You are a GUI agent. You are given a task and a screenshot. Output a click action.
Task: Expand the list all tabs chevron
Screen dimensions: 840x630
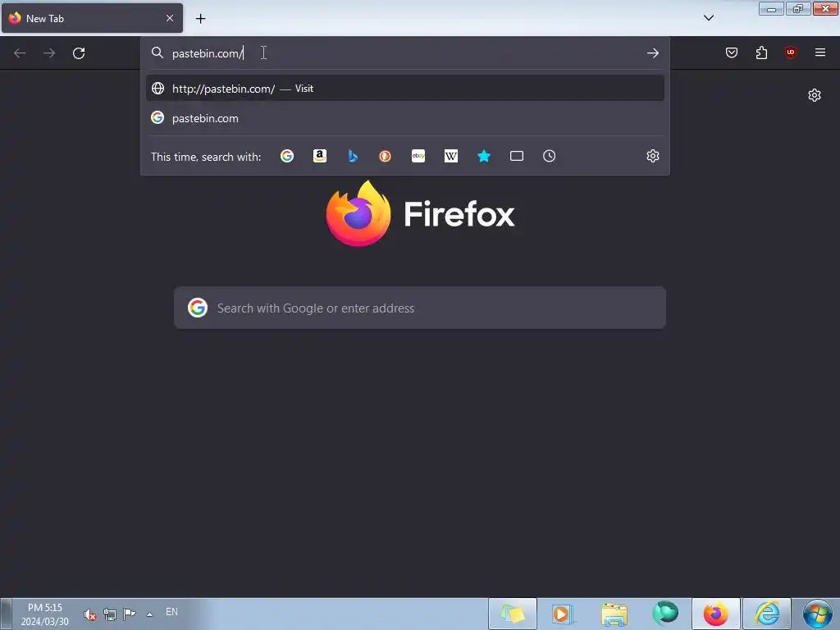708,18
